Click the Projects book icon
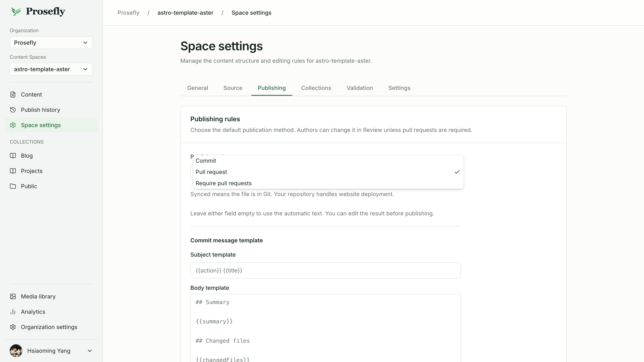The image size is (644, 362). coord(13,171)
